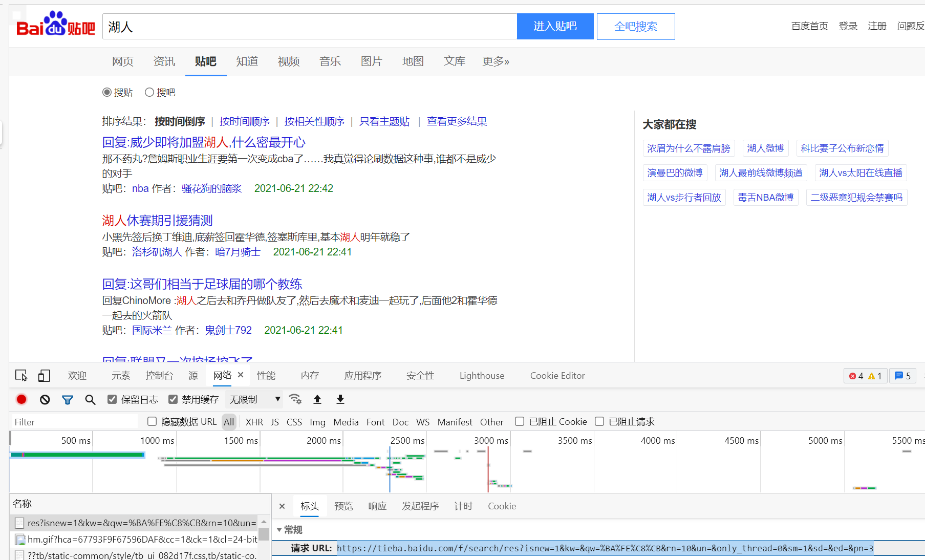Open the 百度首页 link

(809, 26)
